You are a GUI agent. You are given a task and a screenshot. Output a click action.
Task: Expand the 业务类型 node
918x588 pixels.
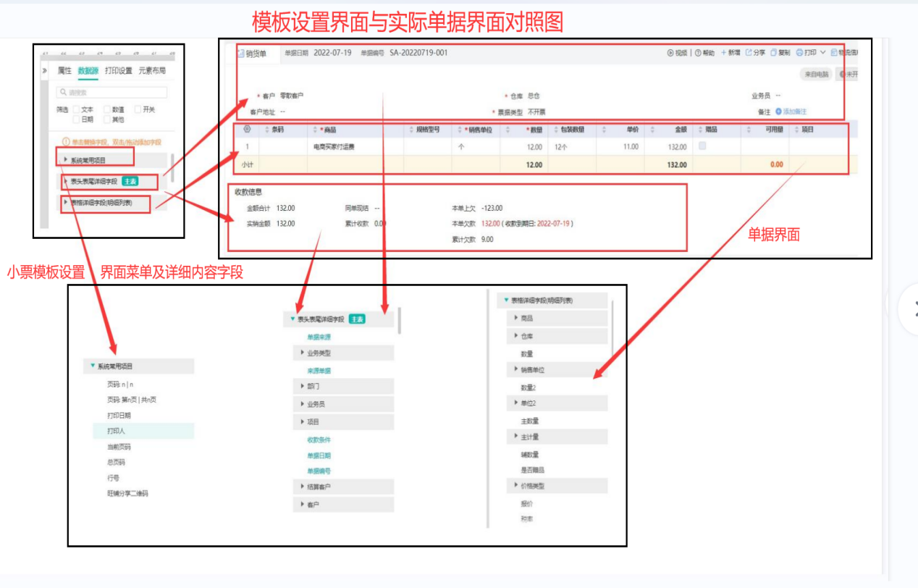(x=344, y=353)
